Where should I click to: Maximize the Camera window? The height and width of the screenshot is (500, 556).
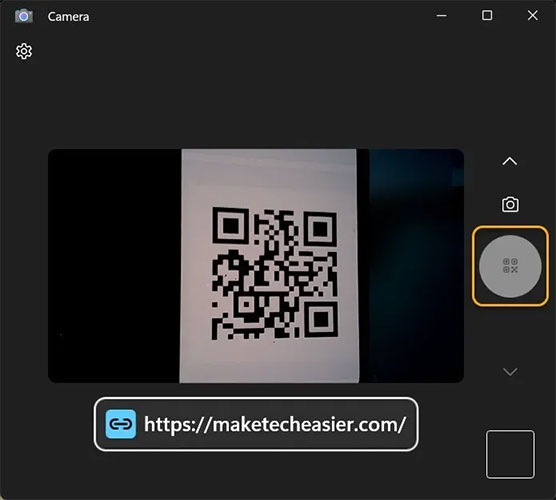pyautogui.click(x=487, y=16)
